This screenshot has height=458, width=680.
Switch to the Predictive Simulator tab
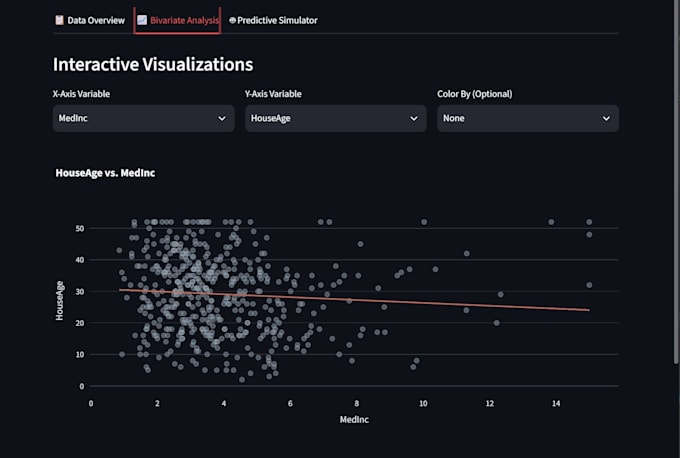273,20
